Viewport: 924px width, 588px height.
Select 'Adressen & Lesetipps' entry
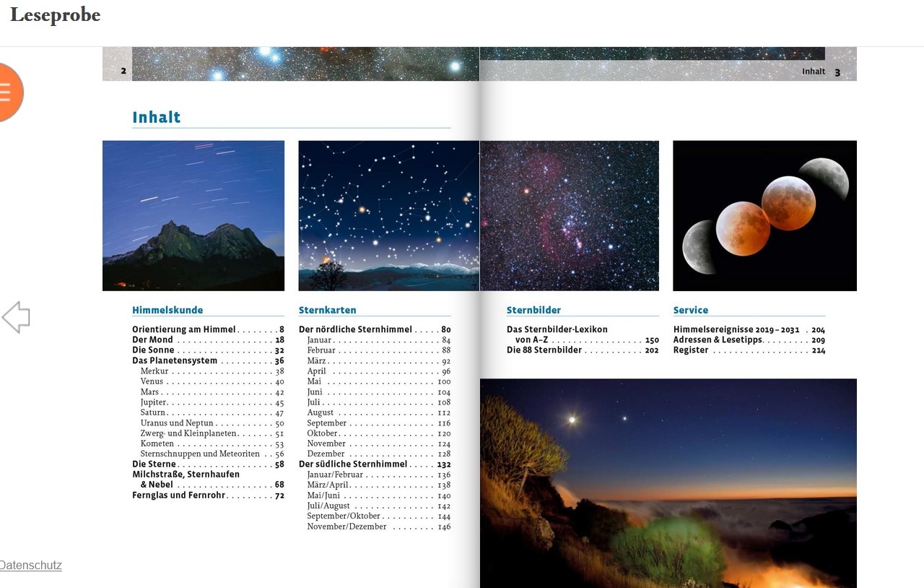click(718, 340)
